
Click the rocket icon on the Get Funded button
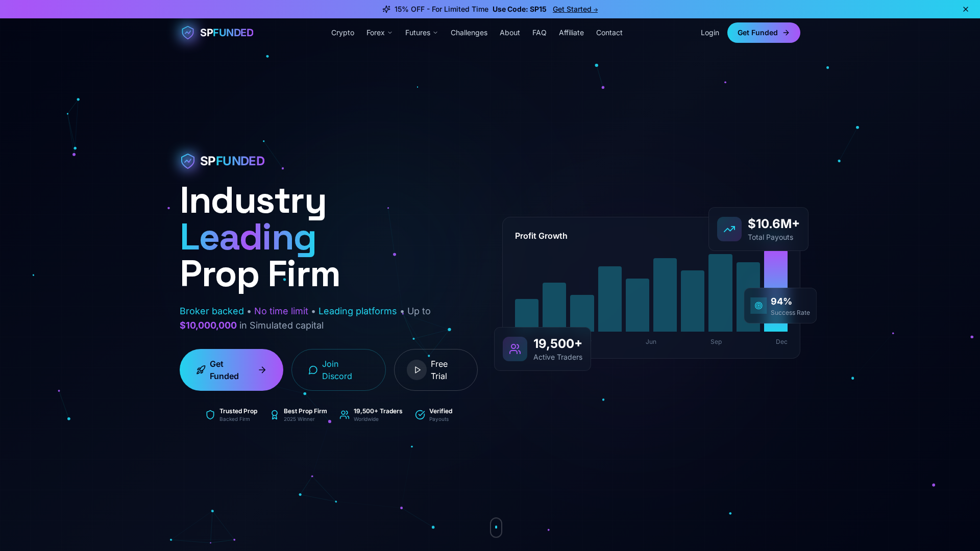[201, 370]
